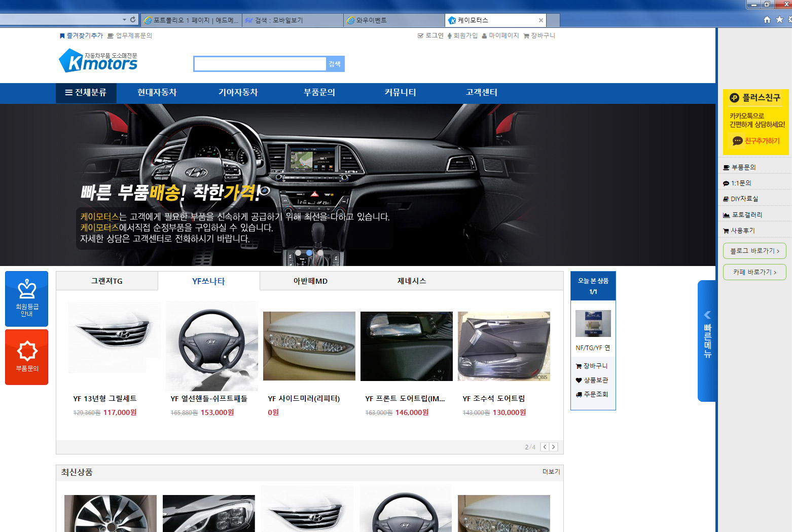This screenshot has width=792, height=532.
Task: Open 부품문의 in quick menu
Action: tap(739, 167)
